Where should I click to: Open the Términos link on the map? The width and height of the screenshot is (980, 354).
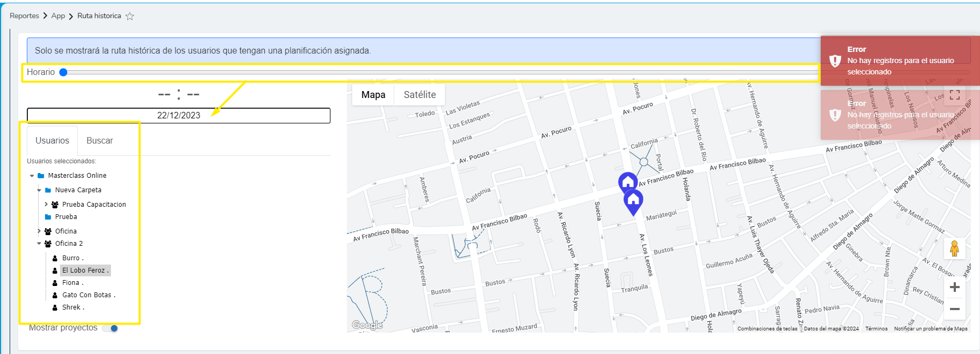point(876,329)
